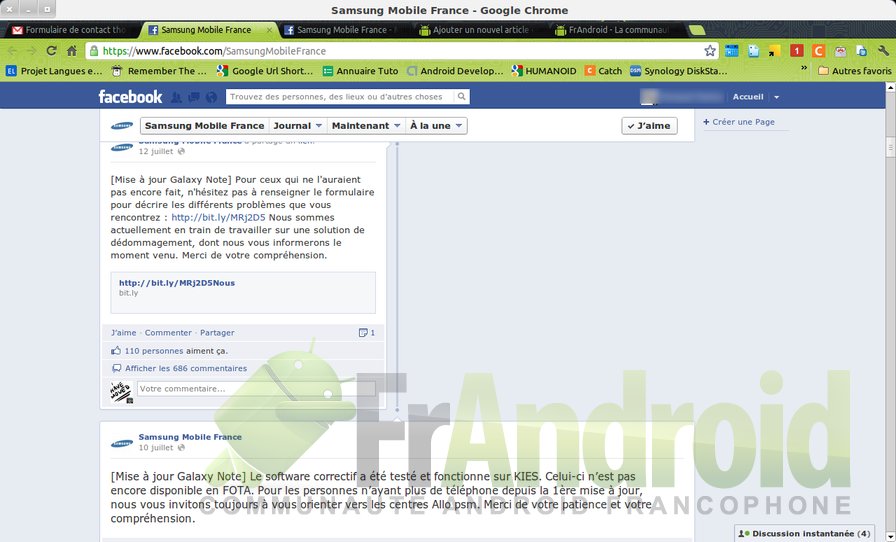Click the thumbs-up icon next to 110 personnes
The image size is (896, 542).
click(116, 350)
